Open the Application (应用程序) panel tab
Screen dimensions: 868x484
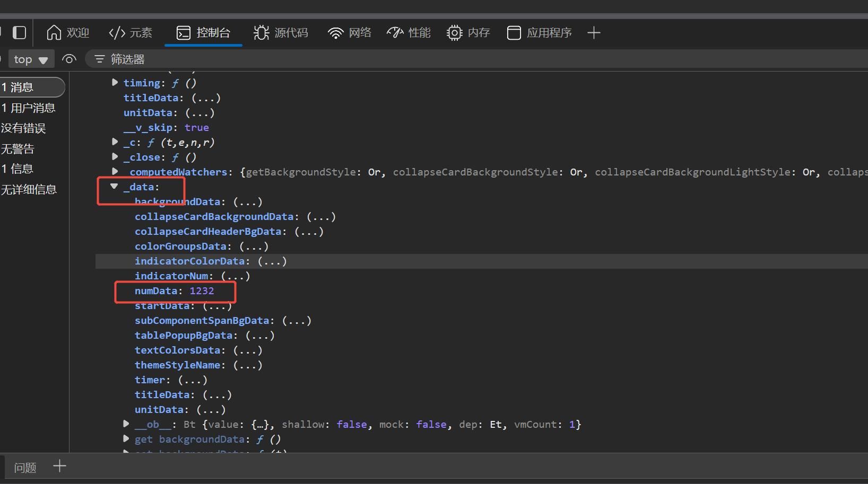pyautogui.click(x=539, y=33)
